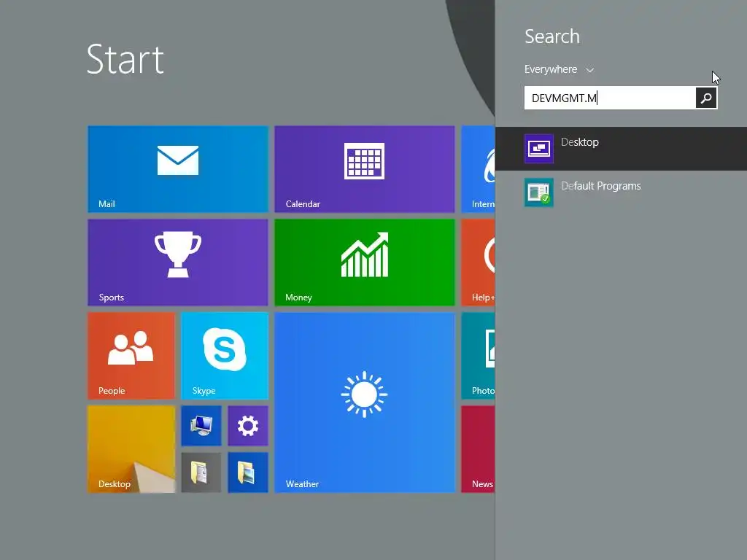Launch the Skype tile
Viewport: 747px width, 560px height.
(225, 356)
